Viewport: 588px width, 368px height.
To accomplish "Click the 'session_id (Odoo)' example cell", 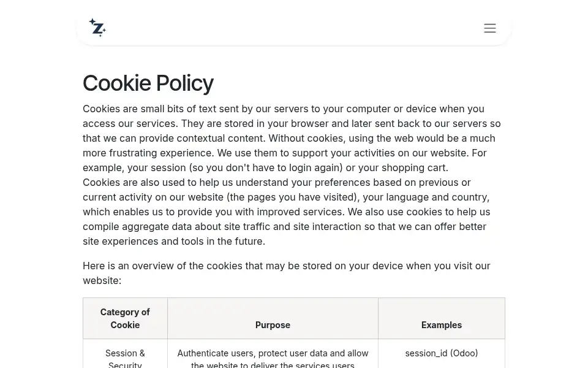I will pyautogui.click(x=442, y=353).
